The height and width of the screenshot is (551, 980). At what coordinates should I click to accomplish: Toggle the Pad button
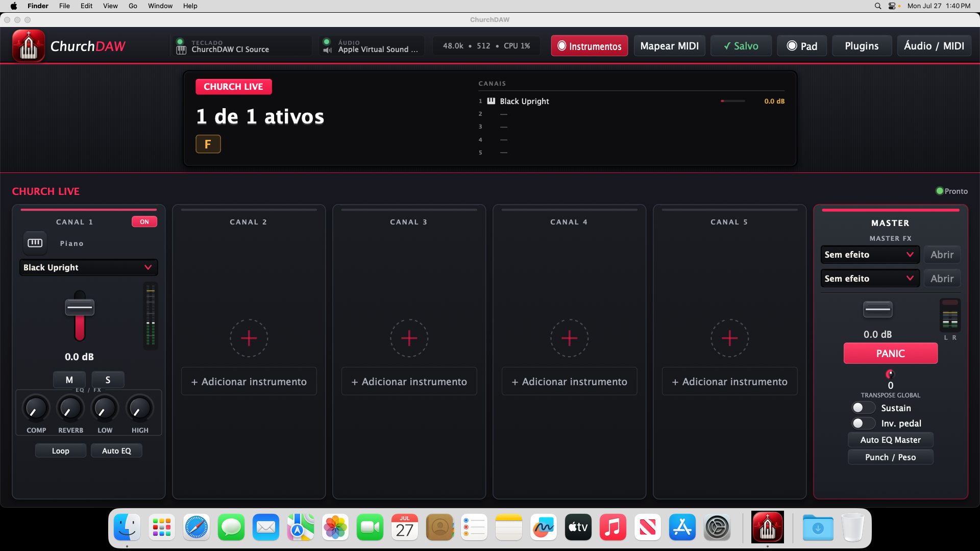coord(802,46)
